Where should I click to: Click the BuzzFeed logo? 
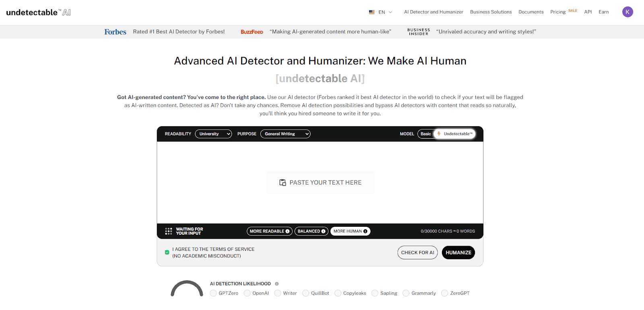click(x=252, y=32)
